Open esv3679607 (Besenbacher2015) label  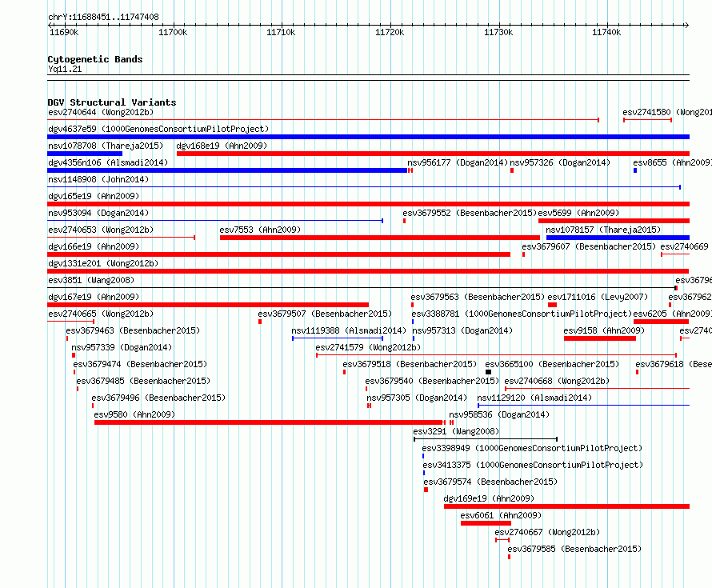pyautogui.click(x=589, y=246)
